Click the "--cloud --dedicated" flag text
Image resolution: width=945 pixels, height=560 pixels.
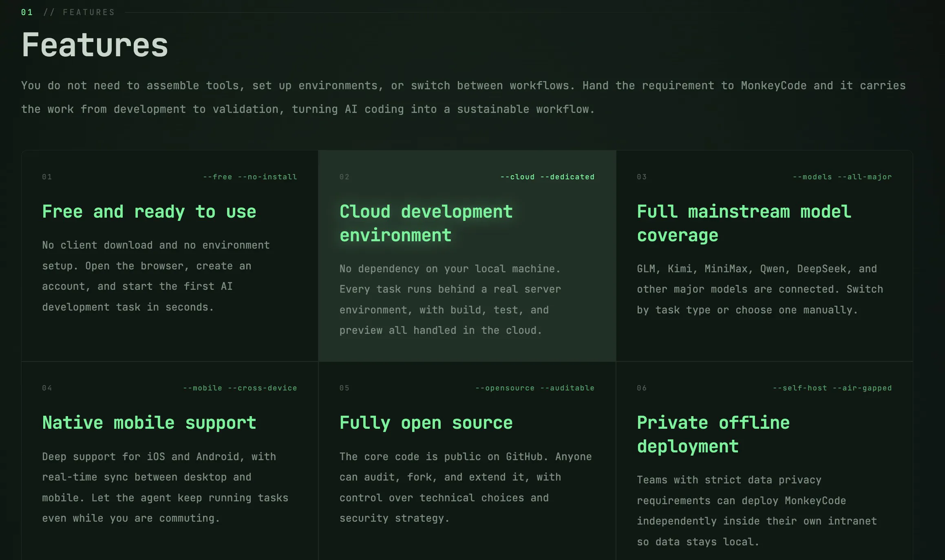pyautogui.click(x=547, y=177)
